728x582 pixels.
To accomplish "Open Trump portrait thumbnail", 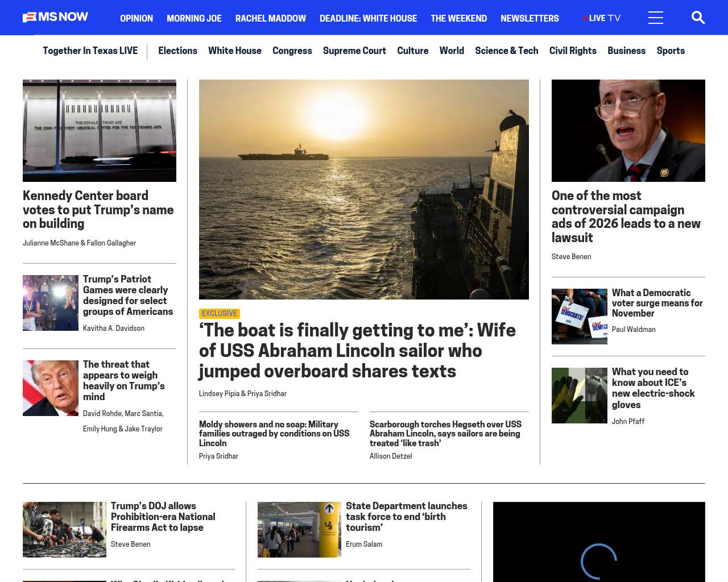I will (x=51, y=388).
